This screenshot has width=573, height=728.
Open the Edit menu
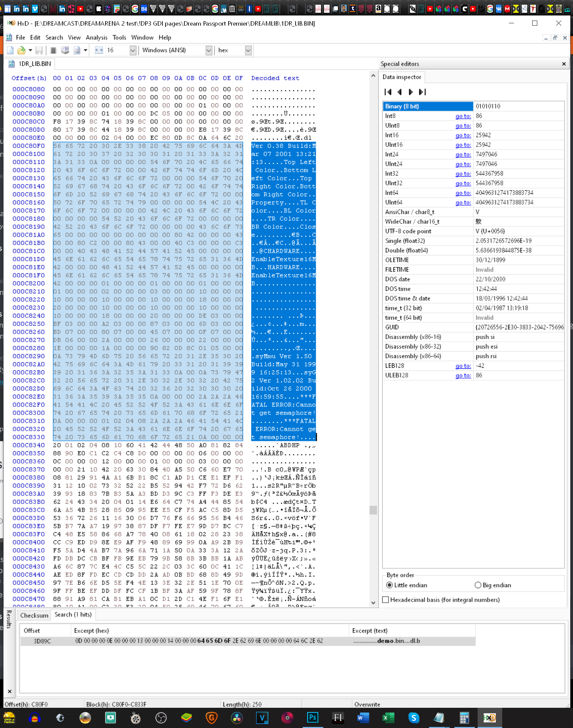pos(35,37)
